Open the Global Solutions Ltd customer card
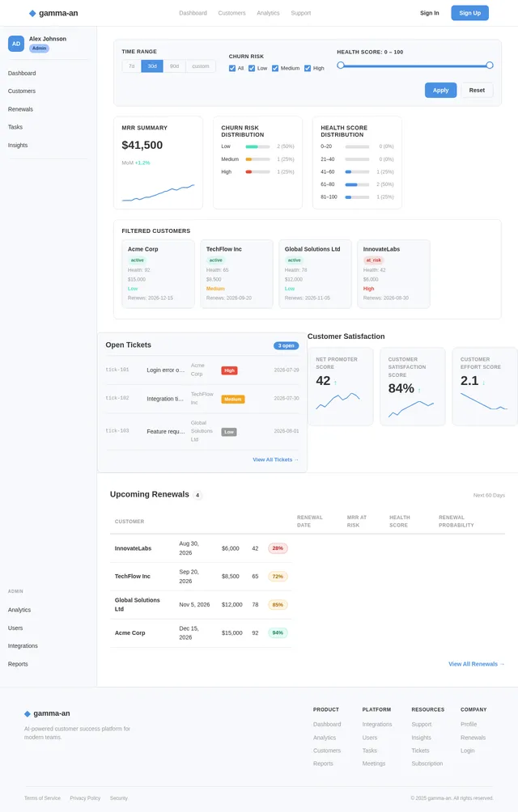 coord(315,274)
